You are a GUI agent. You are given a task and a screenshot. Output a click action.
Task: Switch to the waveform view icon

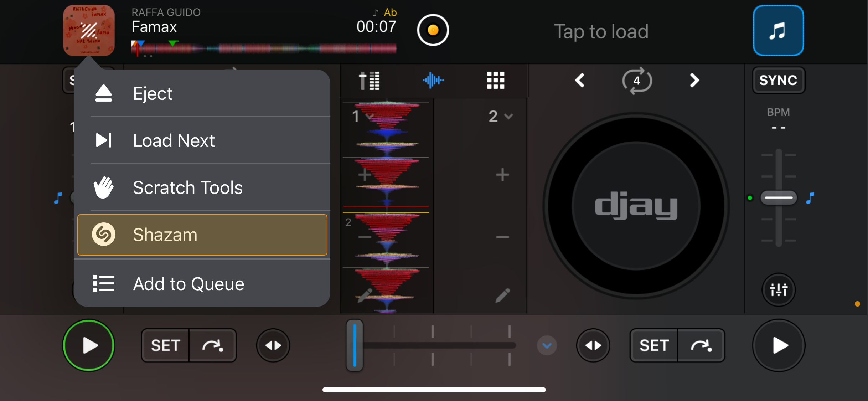(432, 81)
